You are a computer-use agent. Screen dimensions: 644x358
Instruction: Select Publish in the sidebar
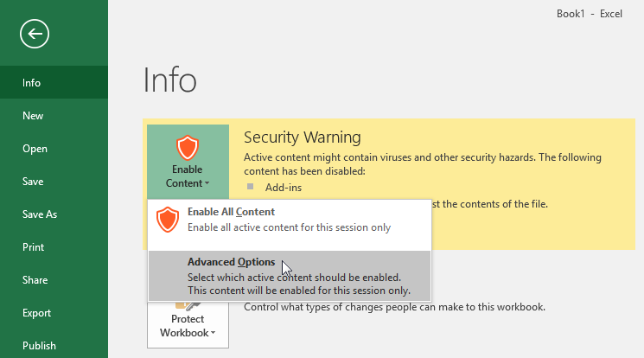point(39,346)
